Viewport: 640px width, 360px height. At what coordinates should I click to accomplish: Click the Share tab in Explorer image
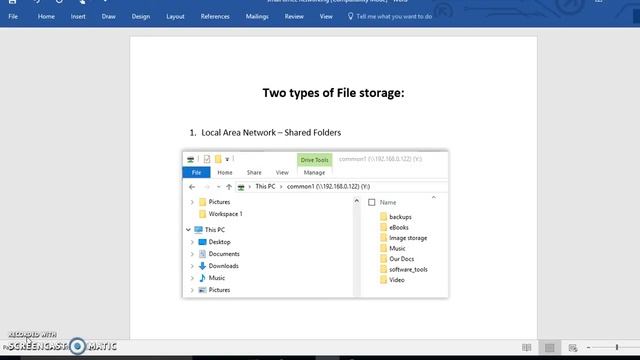254,173
